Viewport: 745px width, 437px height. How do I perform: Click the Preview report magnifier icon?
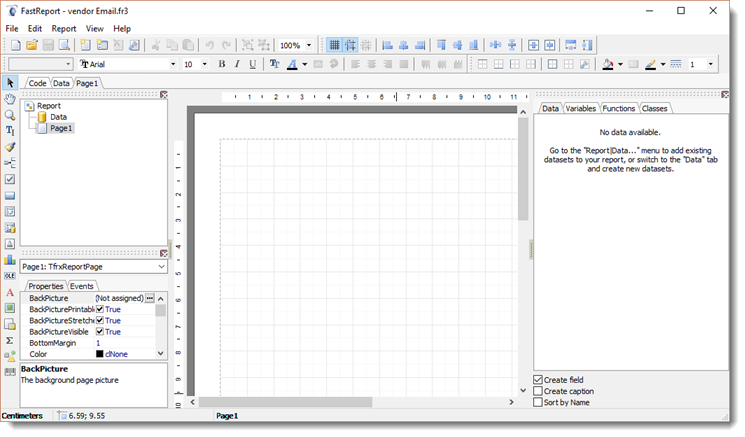click(x=64, y=45)
